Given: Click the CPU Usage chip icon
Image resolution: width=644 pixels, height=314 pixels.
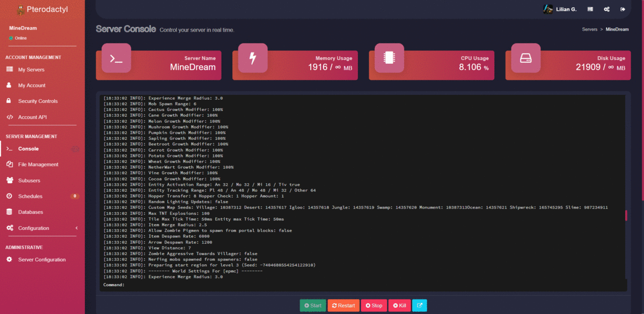Looking at the screenshot, I should pyautogui.click(x=389, y=58).
